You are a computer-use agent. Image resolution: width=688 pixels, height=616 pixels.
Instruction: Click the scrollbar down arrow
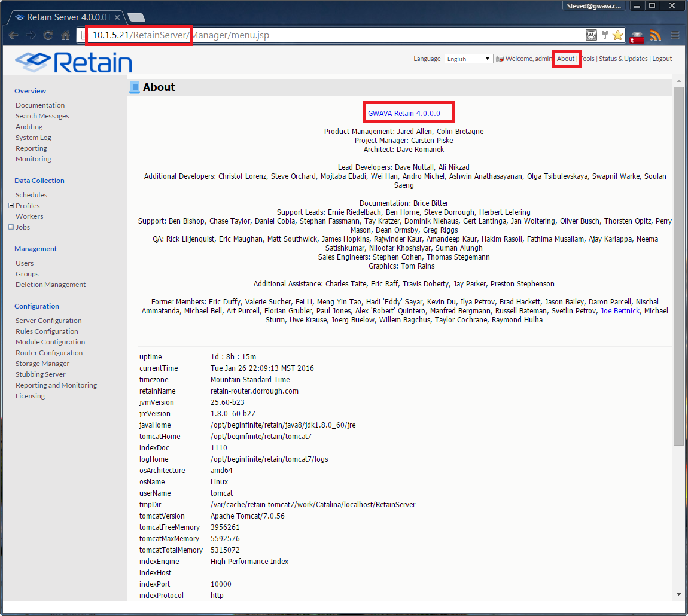pos(678,595)
